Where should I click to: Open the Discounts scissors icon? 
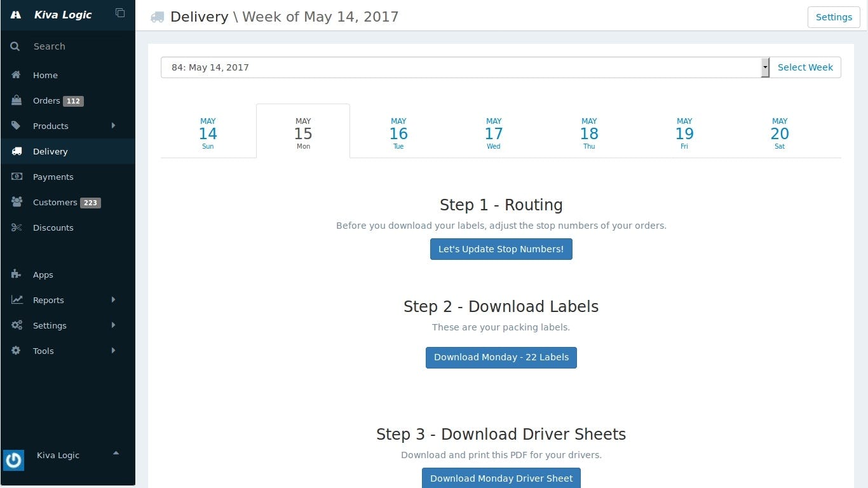(16, 227)
